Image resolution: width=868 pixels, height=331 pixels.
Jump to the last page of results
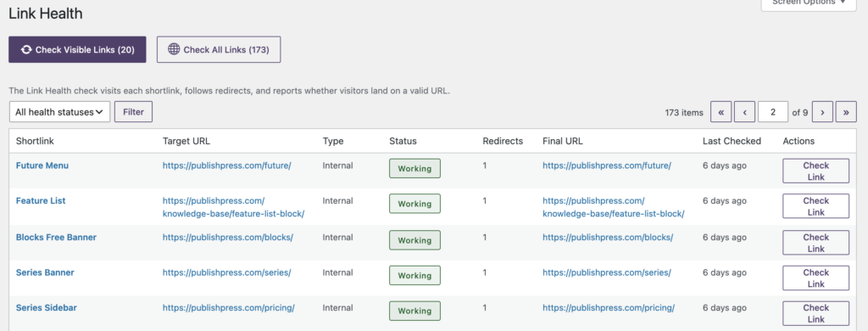(846, 112)
